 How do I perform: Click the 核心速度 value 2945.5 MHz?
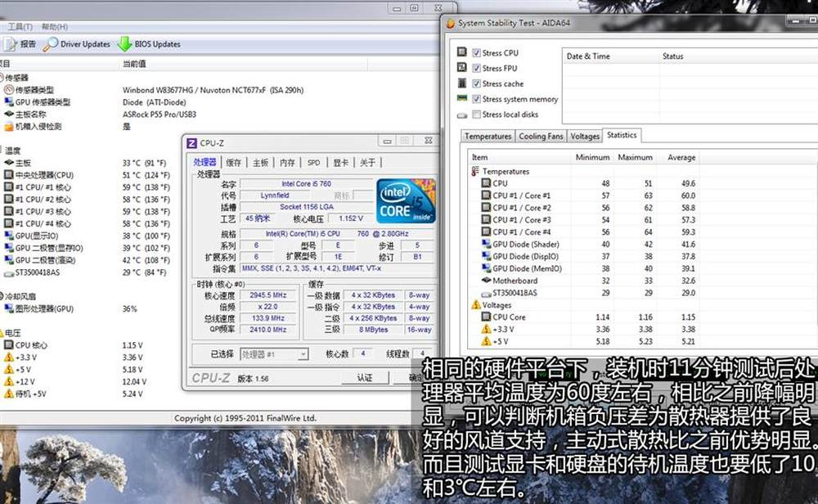268,295
